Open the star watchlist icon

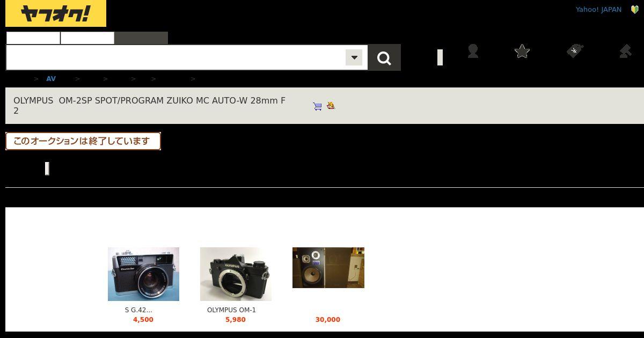pos(522,51)
